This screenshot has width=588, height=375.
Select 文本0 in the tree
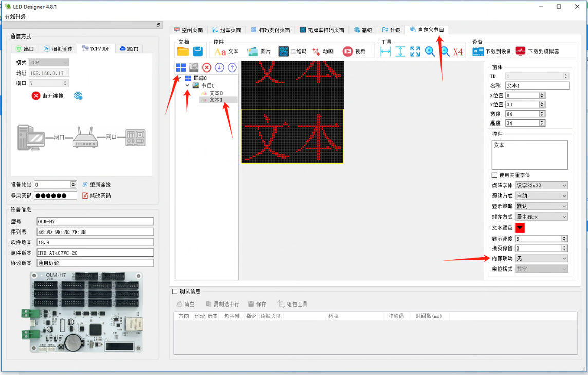point(216,93)
